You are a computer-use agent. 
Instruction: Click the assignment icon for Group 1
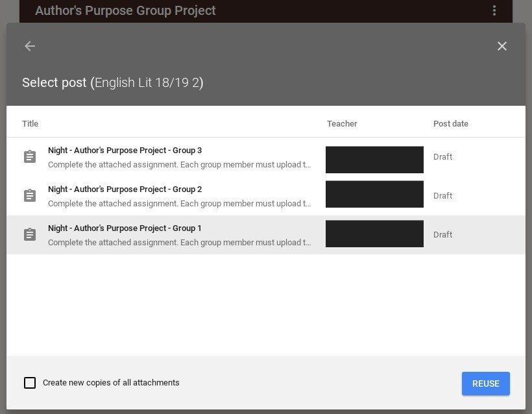[x=30, y=234]
